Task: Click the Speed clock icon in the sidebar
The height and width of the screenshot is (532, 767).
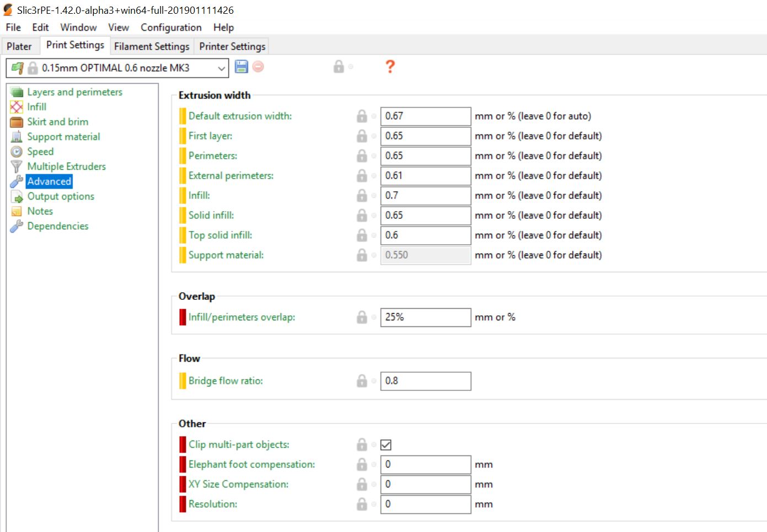Action: (x=17, y=152)
